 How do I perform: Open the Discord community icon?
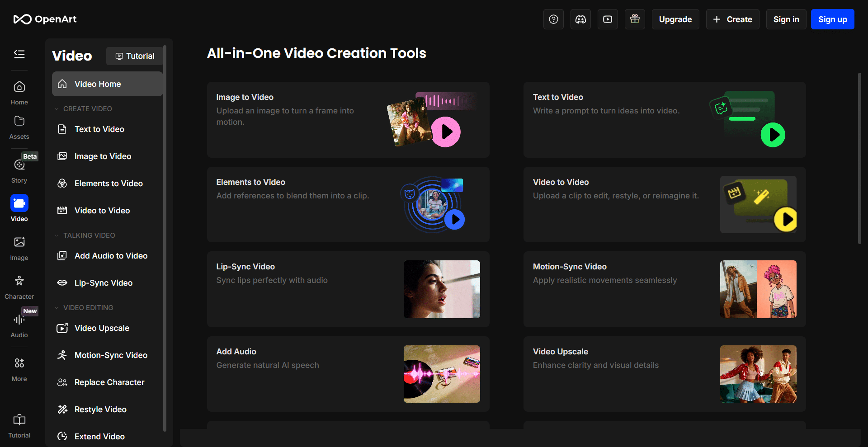(580, 19)
